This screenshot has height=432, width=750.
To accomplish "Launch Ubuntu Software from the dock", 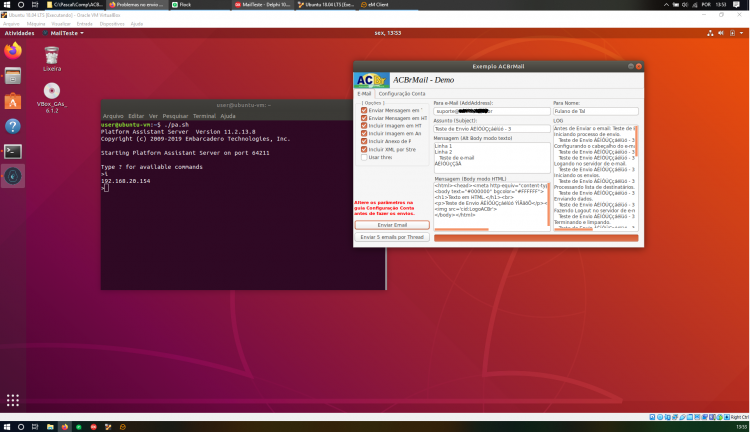I will [x=13, y=101].
